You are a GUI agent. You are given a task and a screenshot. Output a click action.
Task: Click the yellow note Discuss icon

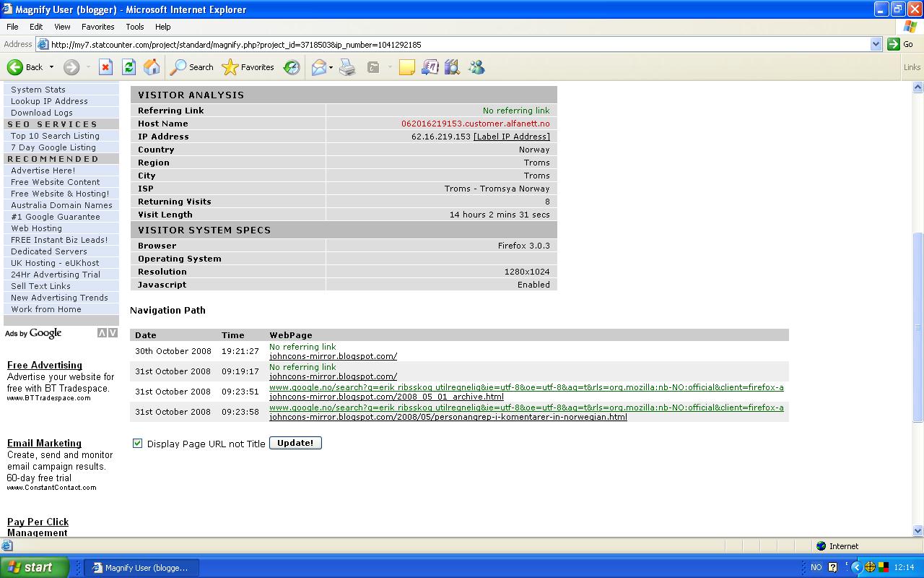pyautogui.click(x=407, y=67)
